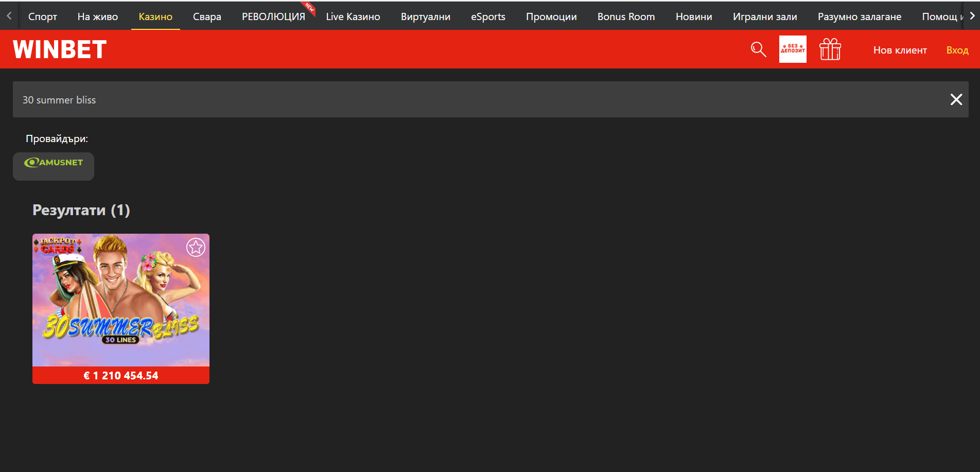Select the Промоции tab
Viewport: 980px width, 472px height.
coord(551,16)
